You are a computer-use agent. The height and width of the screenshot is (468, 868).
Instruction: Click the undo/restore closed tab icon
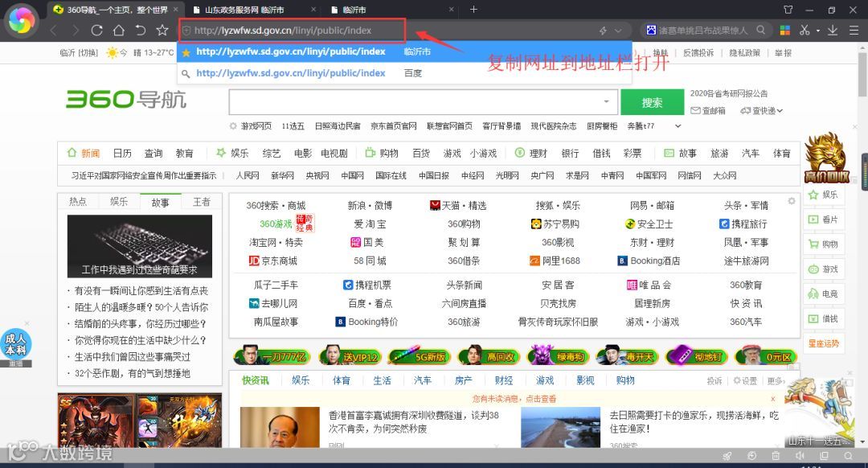pyautogui.click(x=141, y=31)
